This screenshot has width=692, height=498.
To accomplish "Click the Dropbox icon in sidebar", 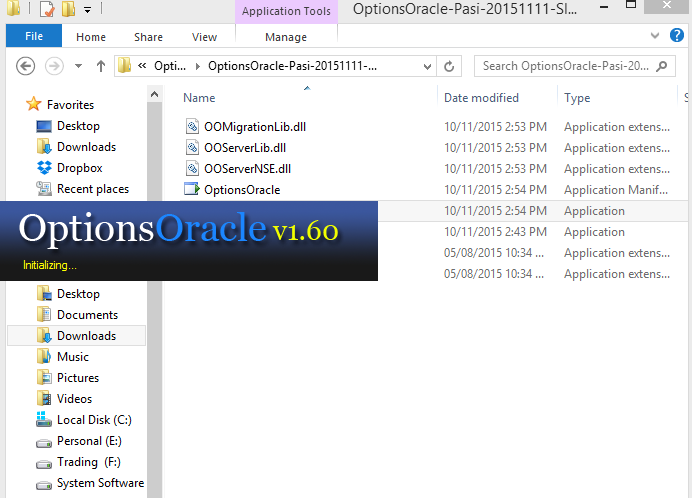I will (44, 168).
